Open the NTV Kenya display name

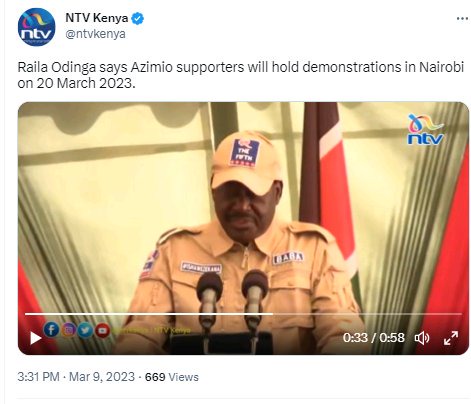coord(97,18)
